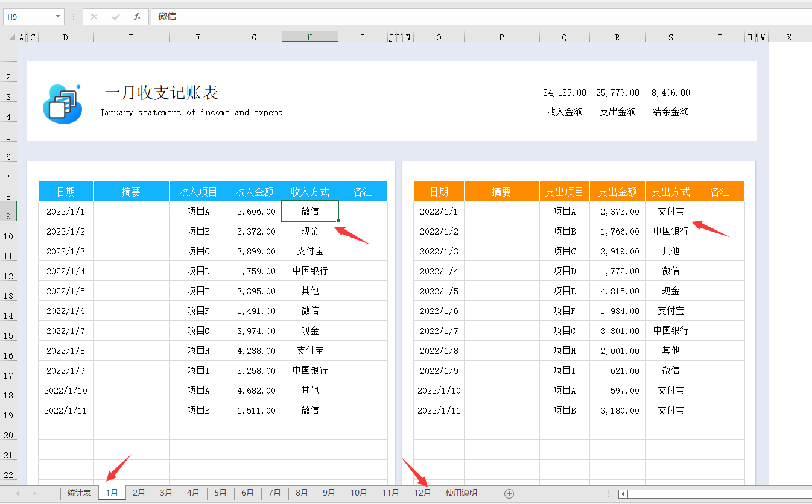Image resolution: width=812 pixels, height=504 pixels.
Task: Select expense item cell 项目I
Action: click(x=565, y=371)
